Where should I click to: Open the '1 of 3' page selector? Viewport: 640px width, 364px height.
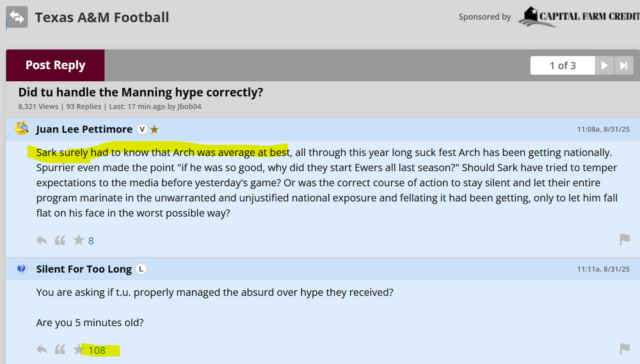click(x=563, y=65)
